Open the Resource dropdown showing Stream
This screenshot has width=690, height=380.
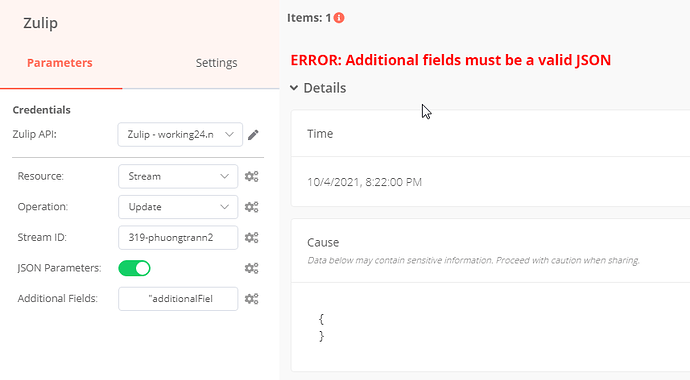178,176
